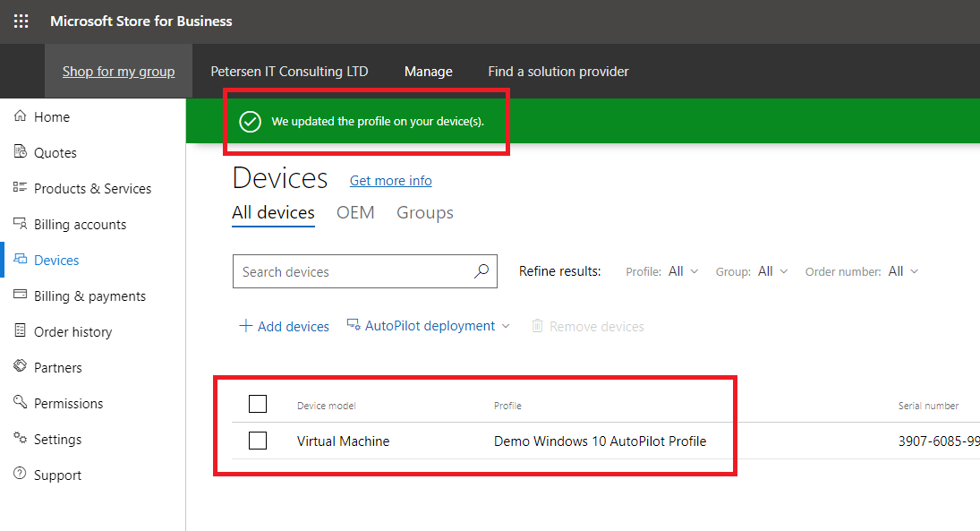
Task: Click the Devices icon in sidebar
Action: pyautogui.click(x=20, y=260)
